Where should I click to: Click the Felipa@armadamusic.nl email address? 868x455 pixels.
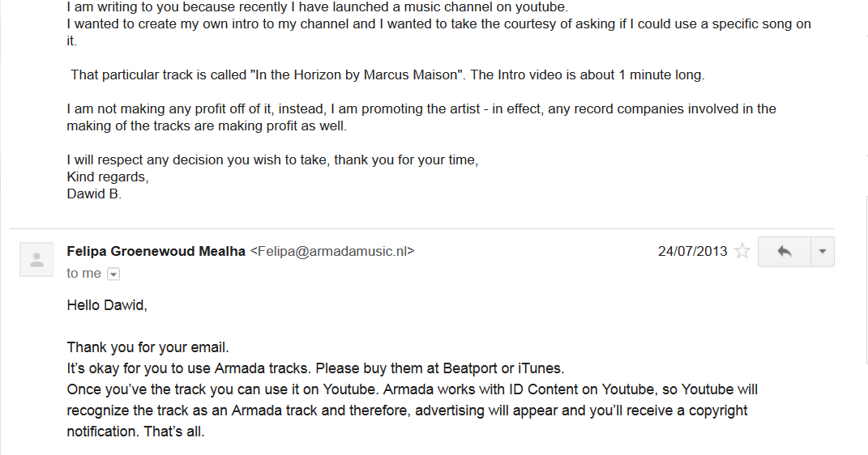coord(332,251)
